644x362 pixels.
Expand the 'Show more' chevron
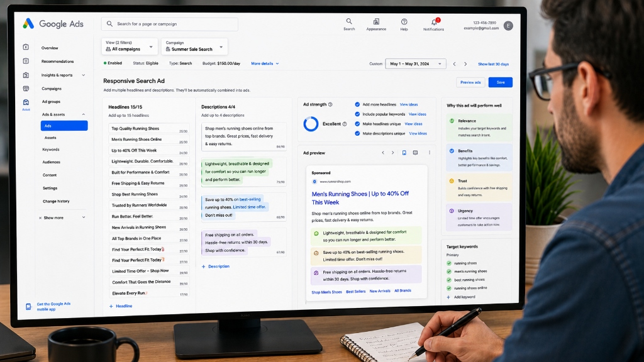click(x=84, y=217)
